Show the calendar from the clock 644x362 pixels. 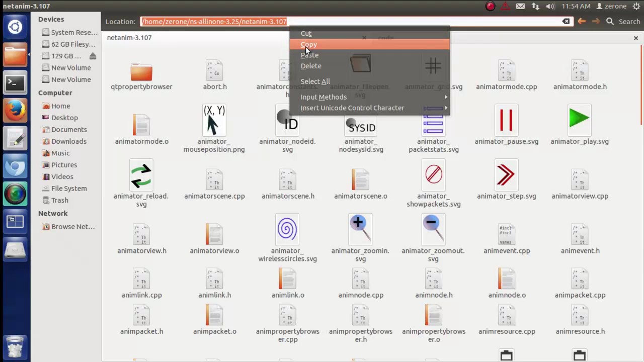pos(576,6)
